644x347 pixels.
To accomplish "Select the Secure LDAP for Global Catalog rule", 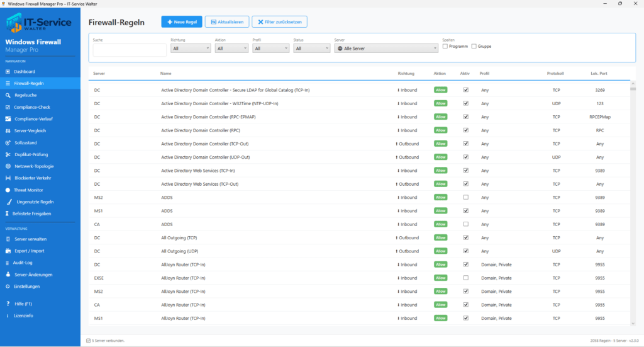I will [x=235, y=90].
